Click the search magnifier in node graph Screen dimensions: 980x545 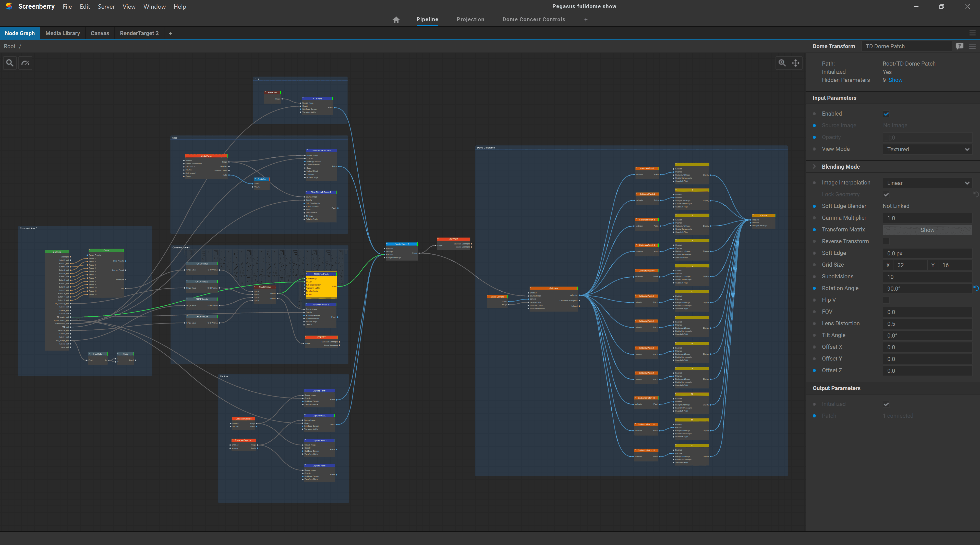tap(10, 63)
